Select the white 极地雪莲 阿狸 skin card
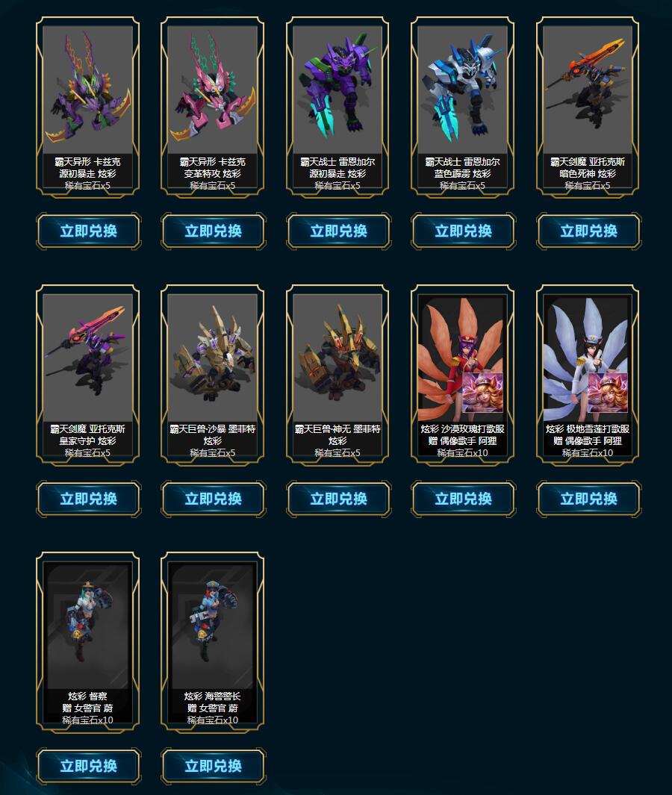Viewport: 672px width, 795px height. coord(588,374)
